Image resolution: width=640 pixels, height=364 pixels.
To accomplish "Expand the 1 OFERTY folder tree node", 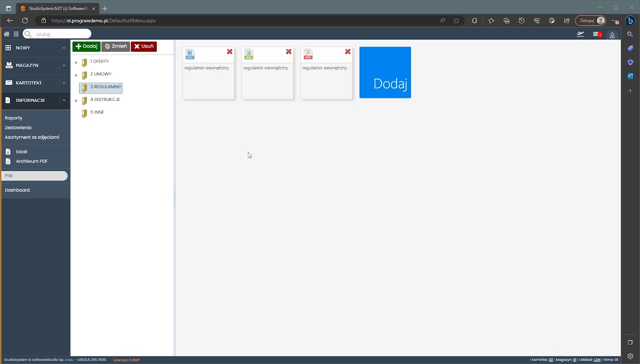I will [x=76, y=62].
